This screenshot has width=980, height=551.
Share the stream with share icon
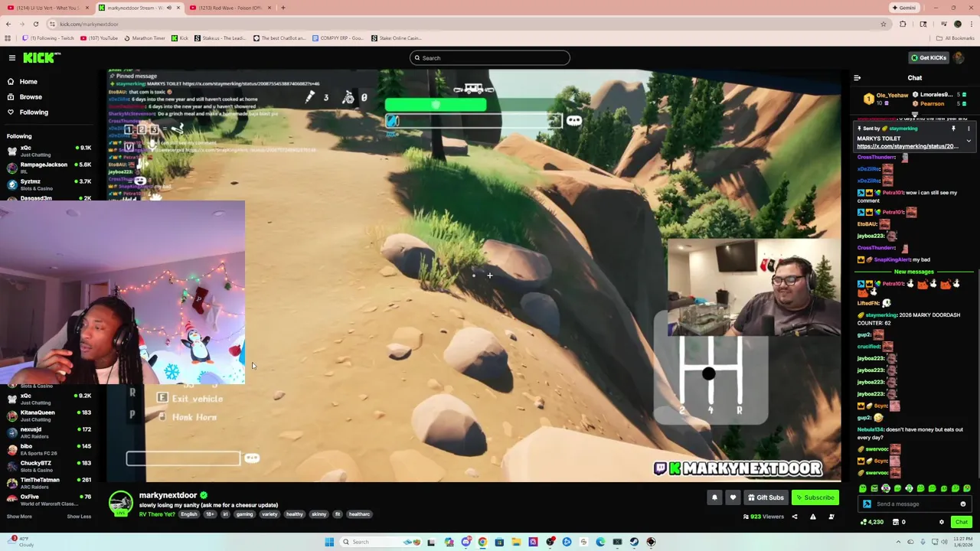(794, 517)
